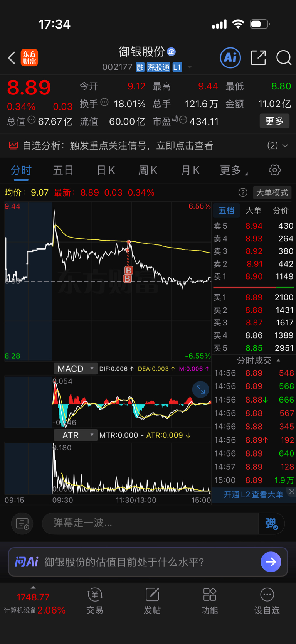The width and height of the screenshot is (296, 644).
Task: Tap 14:57 trade row volume 128
Action: pos(254,467)
